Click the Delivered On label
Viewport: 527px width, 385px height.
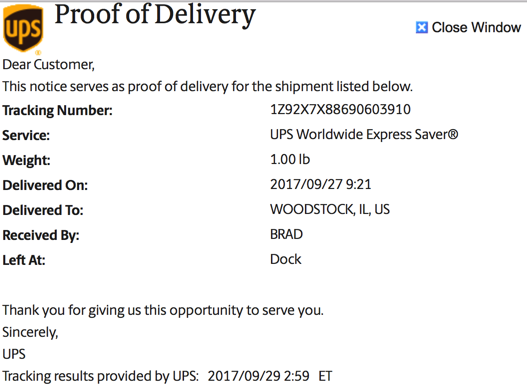coord(45,185)
